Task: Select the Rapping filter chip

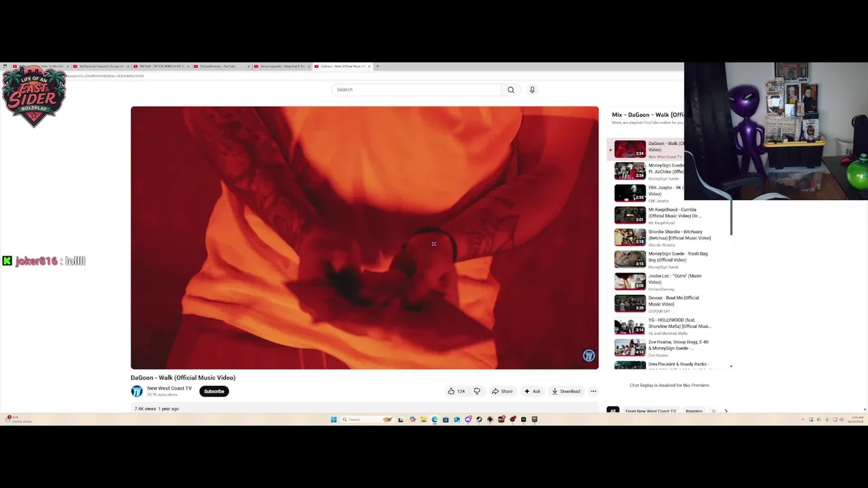Action: (x=694, y=411)
